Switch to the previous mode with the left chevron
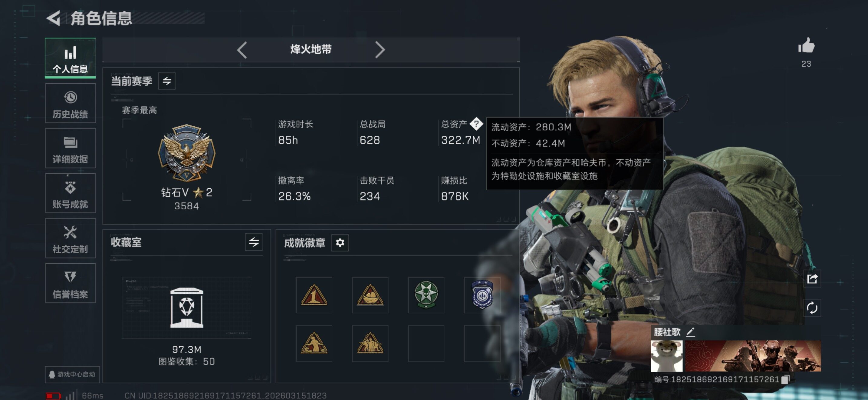The image size is (868, 400). (242, 50)
